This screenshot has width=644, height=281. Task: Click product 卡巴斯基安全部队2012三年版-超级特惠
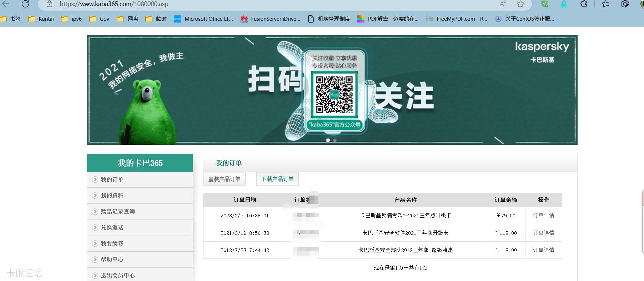click(405, 250)
